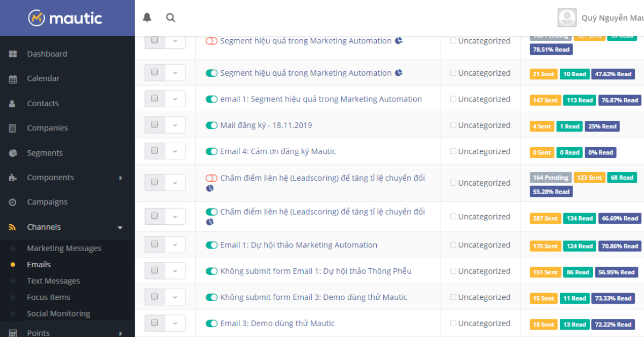
Task: Click the Dashboard grid icon in sidebar
Action: click(x=13, y=54)
